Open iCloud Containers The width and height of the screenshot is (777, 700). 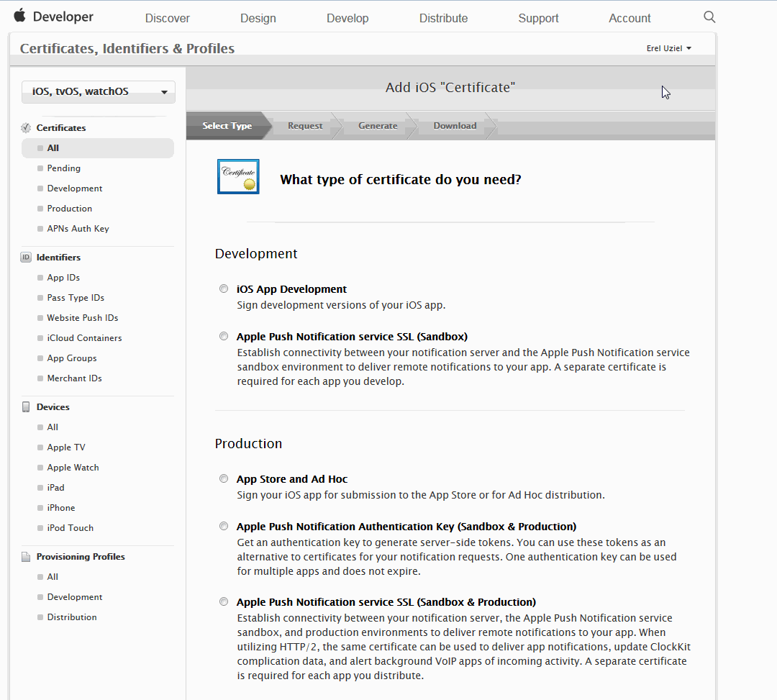point(84,338)
